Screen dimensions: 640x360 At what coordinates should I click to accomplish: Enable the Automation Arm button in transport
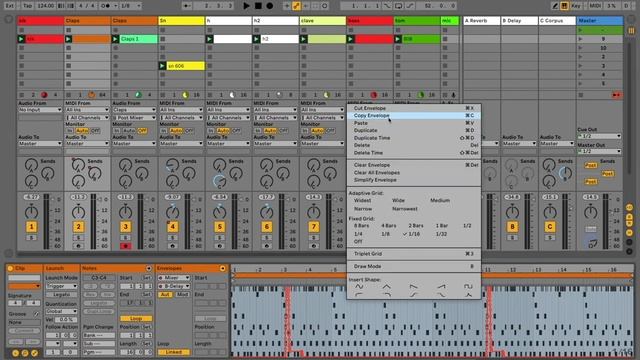click(296, 6)
